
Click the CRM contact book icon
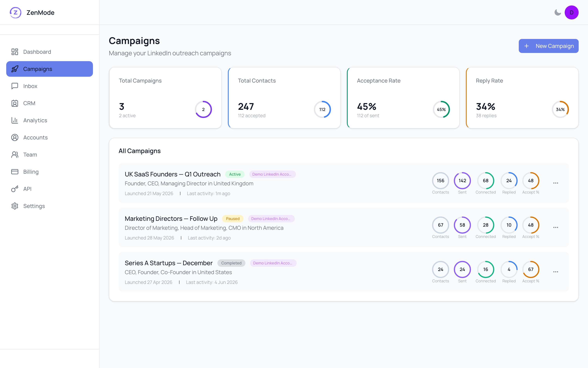[x=15, y=103]
